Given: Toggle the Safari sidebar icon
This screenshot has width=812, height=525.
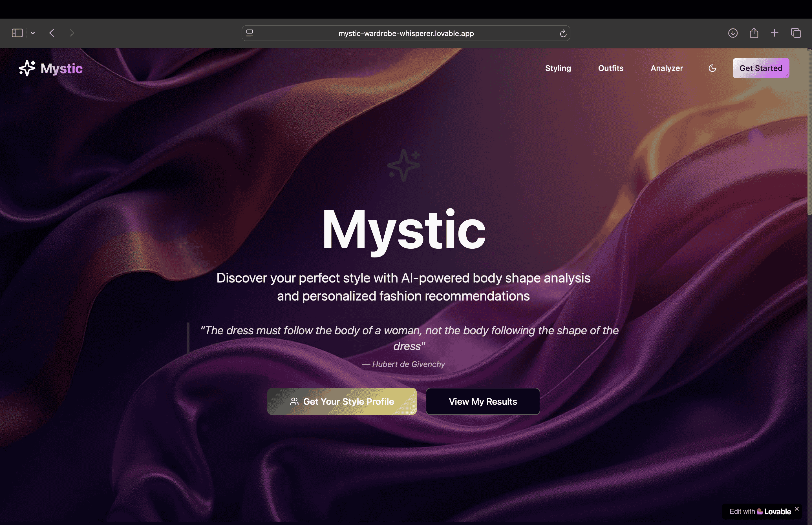Looking at the screenshot, I should 17,33.
